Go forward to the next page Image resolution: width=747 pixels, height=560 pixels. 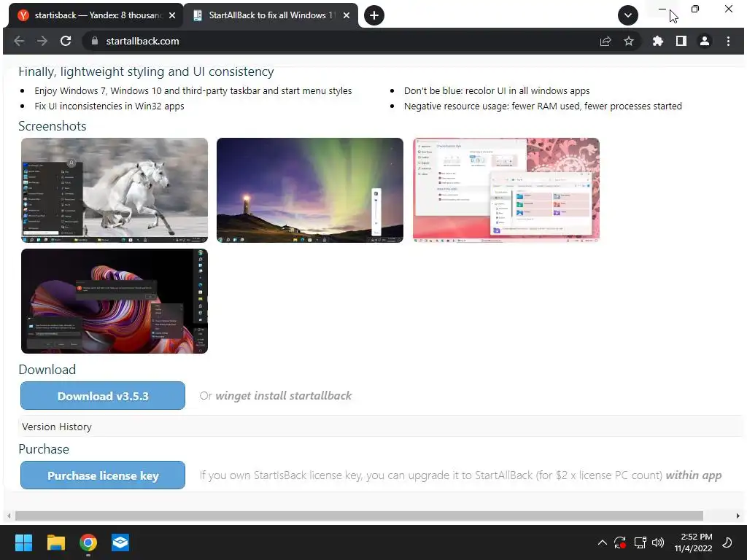click(42, 41)
